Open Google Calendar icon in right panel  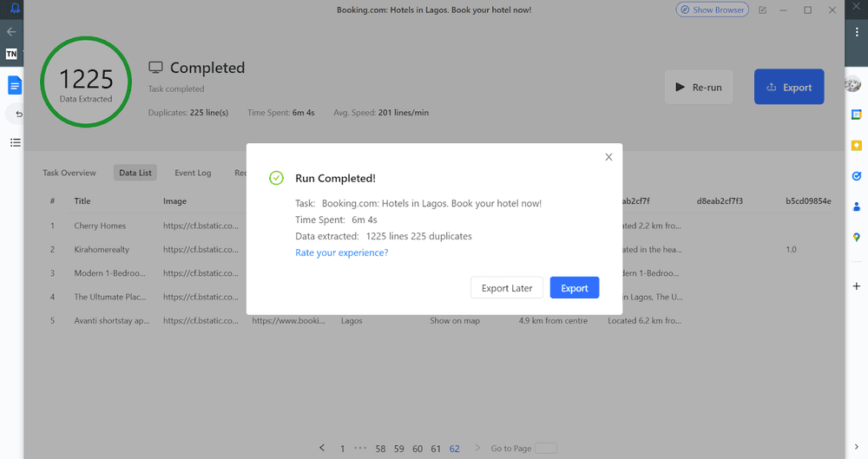pyautogui.click(x=857, y=115)
